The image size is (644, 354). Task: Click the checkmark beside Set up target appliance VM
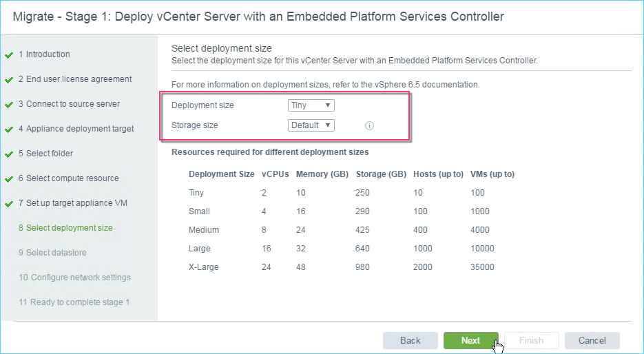tap(9, 204)
